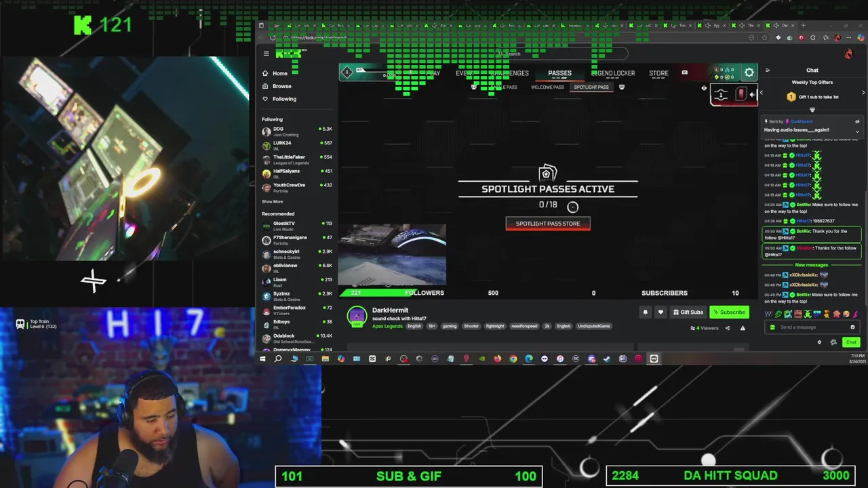Follow DarkHermit with heart icon
Screen dimensions: 868x488
(660, 312)
